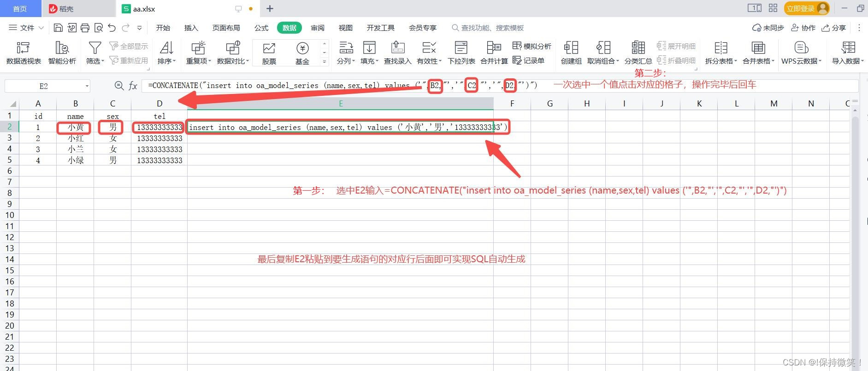Switch to the Insert (插入) ribbon tab
868x371 pixels.
pyautogui.click(x=191, y=28)
